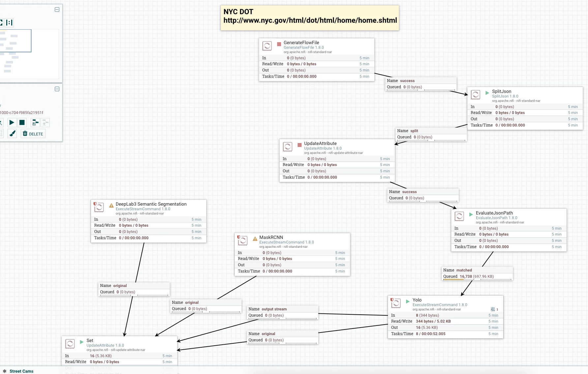Click the Yolo processor icon
The width and height of the screenshot is (588, 374).
[396, 303]
